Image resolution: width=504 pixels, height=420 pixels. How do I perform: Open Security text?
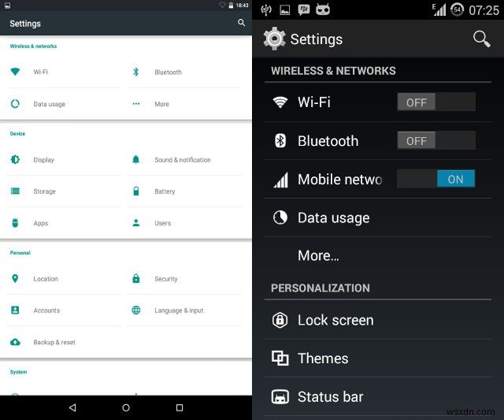pos(166,279)
